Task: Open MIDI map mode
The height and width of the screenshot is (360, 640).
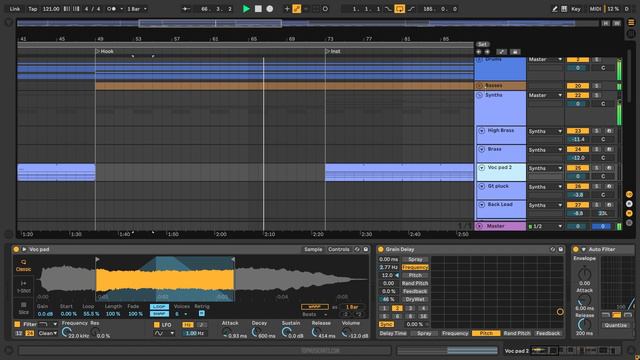Action: click(x=595, y=9)
